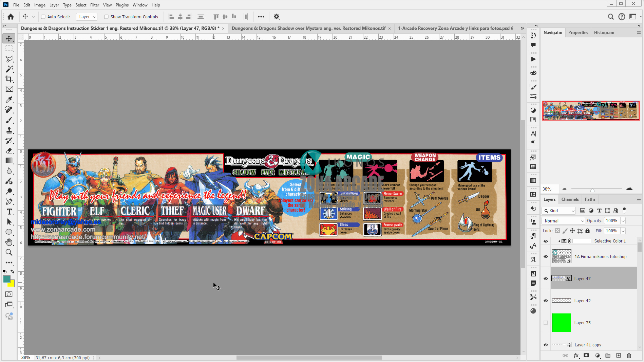The width and height of the screenshot is (644, 362).
Task: Open the Kind layer filter dropdown
Action: [559, 211]
